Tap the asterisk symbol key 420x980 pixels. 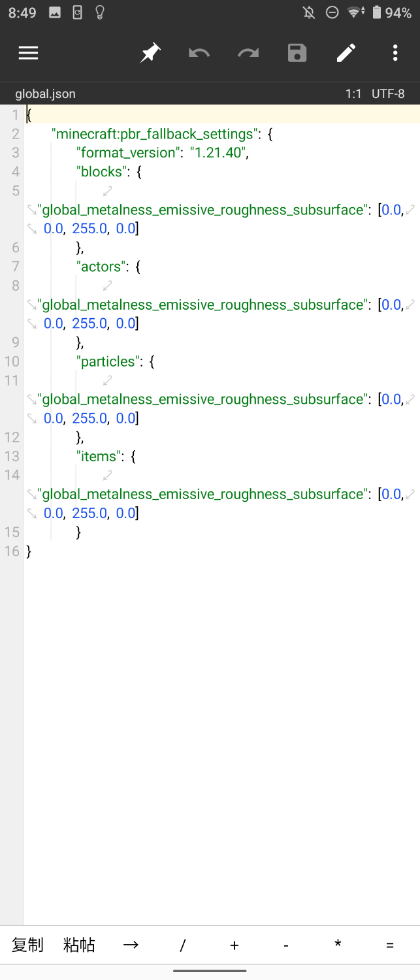pyautogui.click(x=338, y=945)
